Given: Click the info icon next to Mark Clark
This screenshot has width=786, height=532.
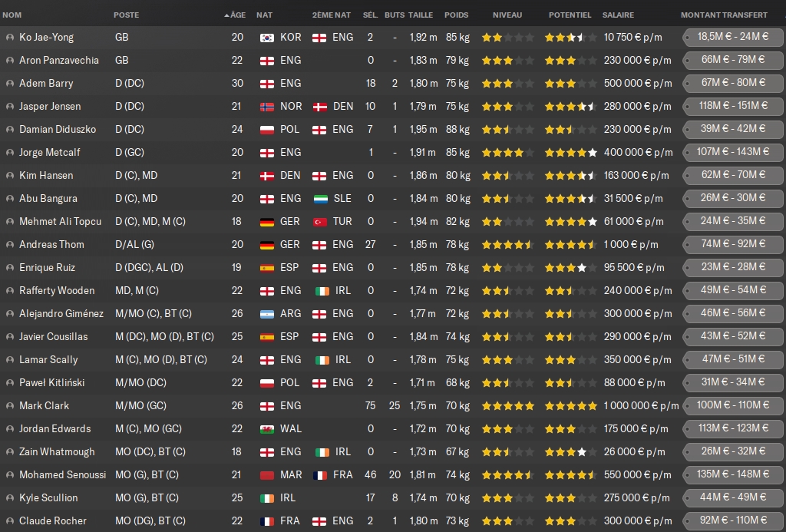Looking at the screenshot, I should (9, 405).
